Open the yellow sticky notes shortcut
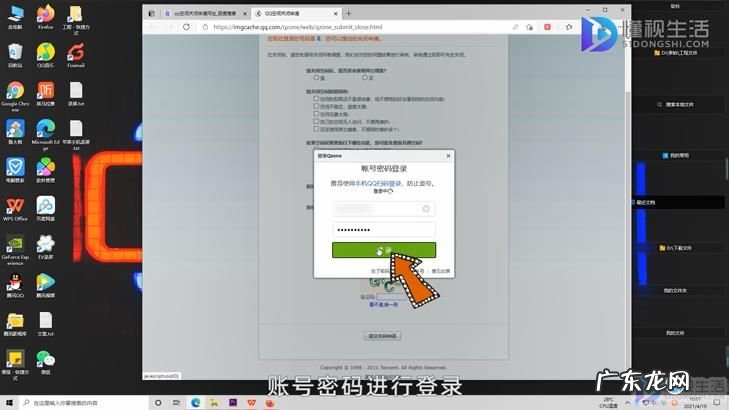The image size is (729, 410). 15,365
